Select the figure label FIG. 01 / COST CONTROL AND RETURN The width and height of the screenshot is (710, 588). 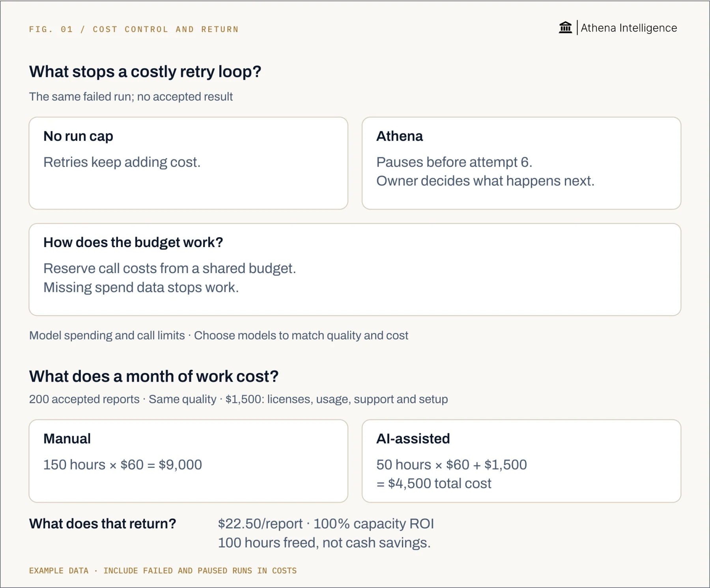[x=134, y=29]
